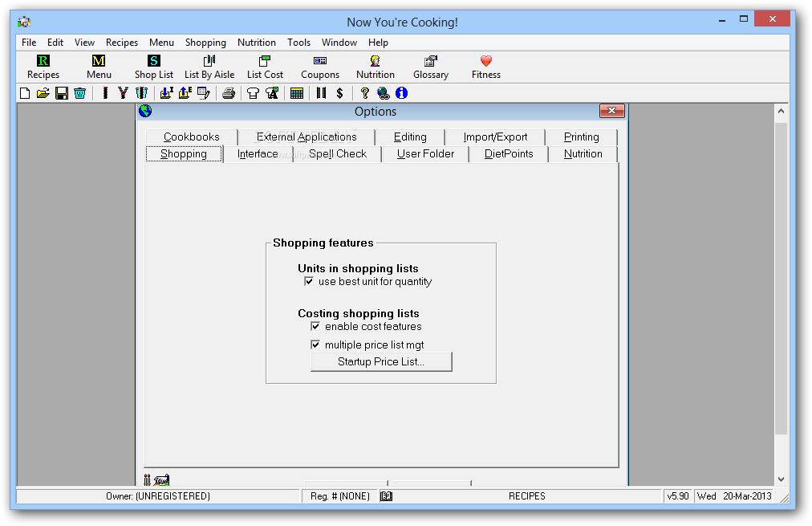Open the Glossary toolbar tool

[x=430, y=67]
